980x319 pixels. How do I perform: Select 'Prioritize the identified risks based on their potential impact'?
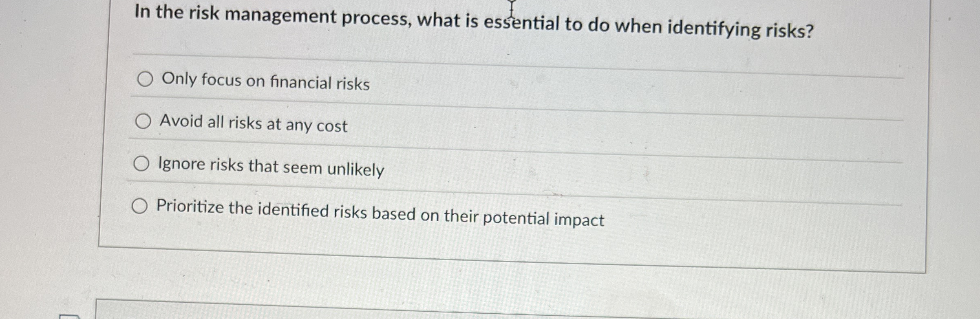click(141, 206)
